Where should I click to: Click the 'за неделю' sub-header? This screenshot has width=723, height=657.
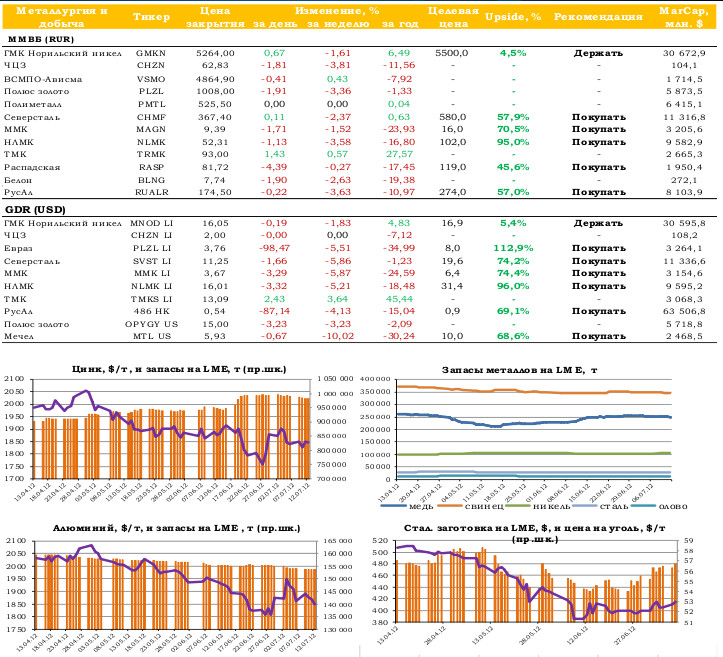click(338, 24)
